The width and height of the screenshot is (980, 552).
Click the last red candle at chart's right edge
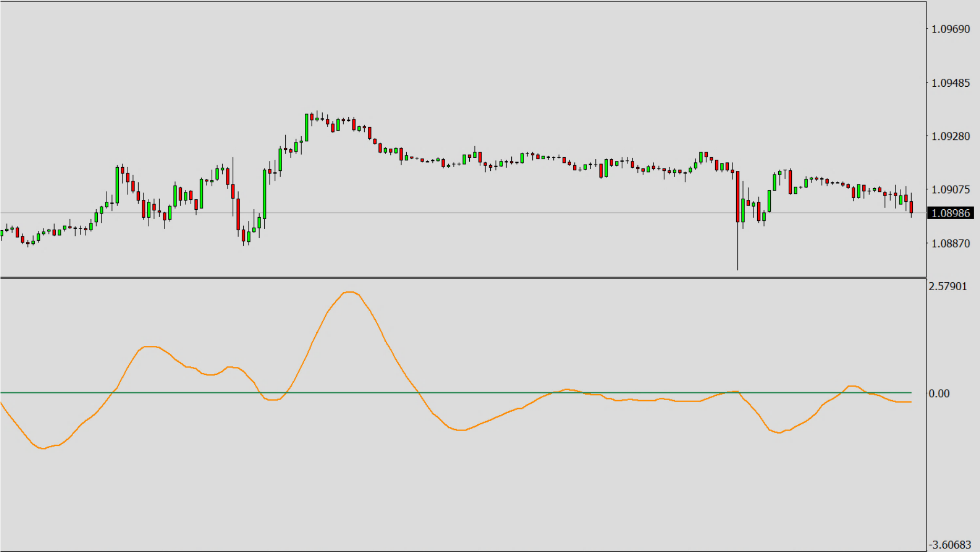click(x=911, y=207)
